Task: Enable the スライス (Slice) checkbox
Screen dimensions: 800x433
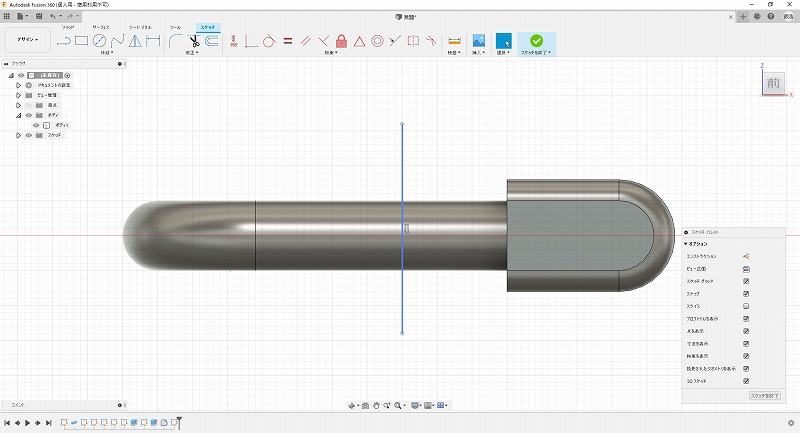Action: [x=746, y=307]
